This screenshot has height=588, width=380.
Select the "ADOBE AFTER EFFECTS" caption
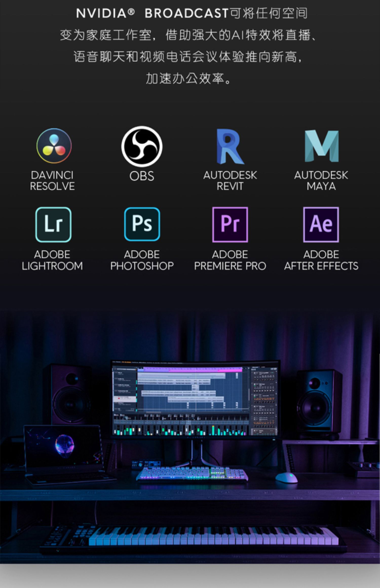point(321,260)
